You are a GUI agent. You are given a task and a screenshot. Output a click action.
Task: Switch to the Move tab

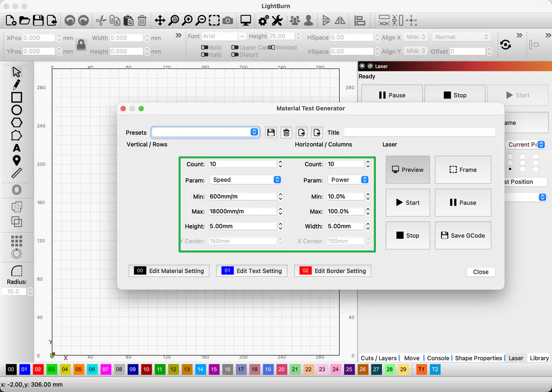[x=411, y=358]
